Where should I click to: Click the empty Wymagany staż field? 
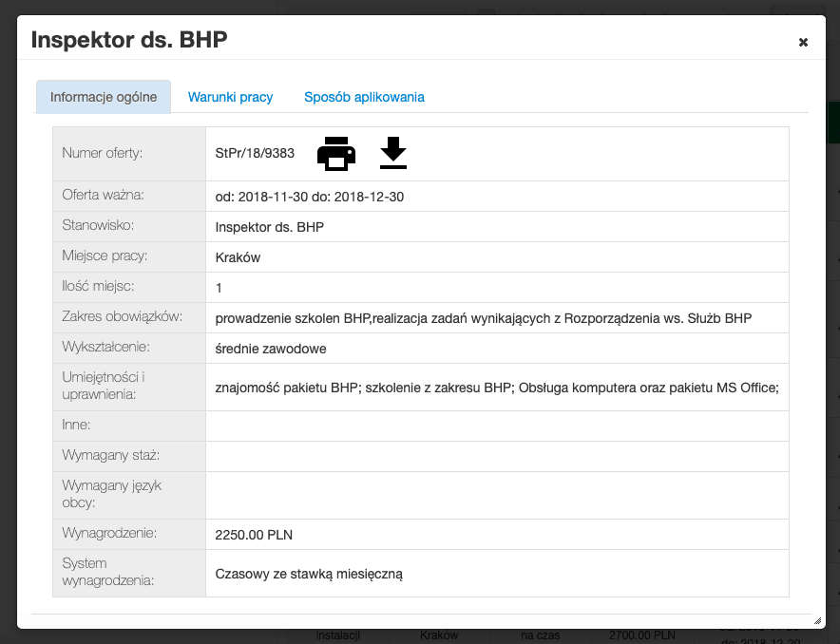(x=497, y=456)
